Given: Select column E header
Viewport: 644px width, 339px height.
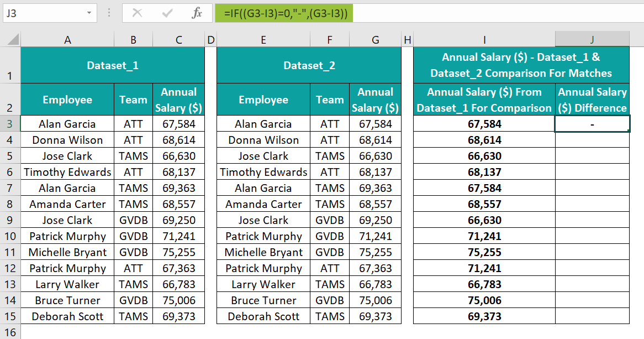Looking at the screenshot, I should point(263,40).
